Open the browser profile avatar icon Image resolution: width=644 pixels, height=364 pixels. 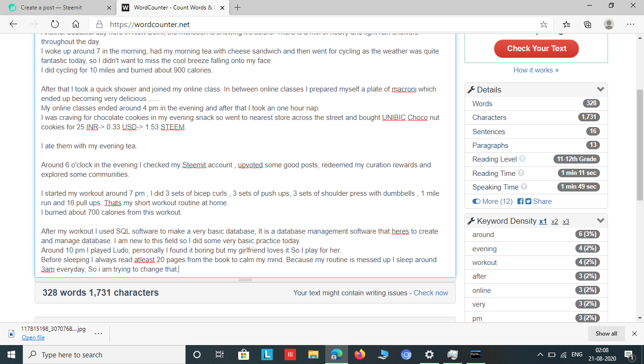(x=609, y=24)
